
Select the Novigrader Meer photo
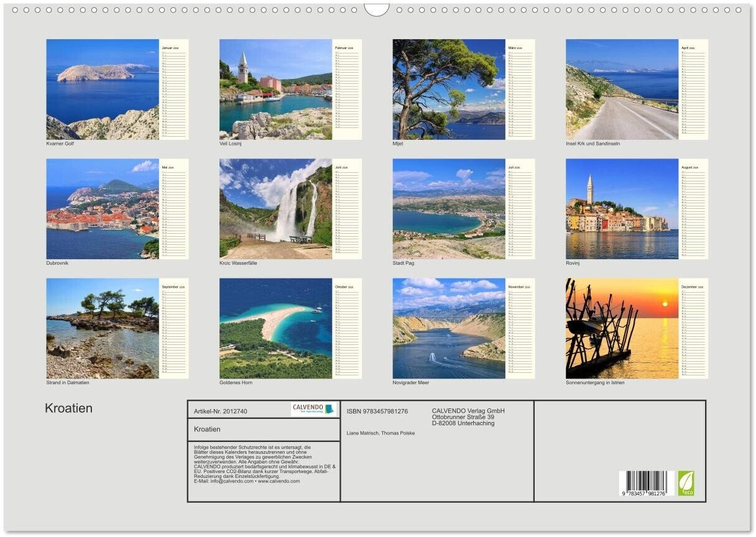point(448,328)
